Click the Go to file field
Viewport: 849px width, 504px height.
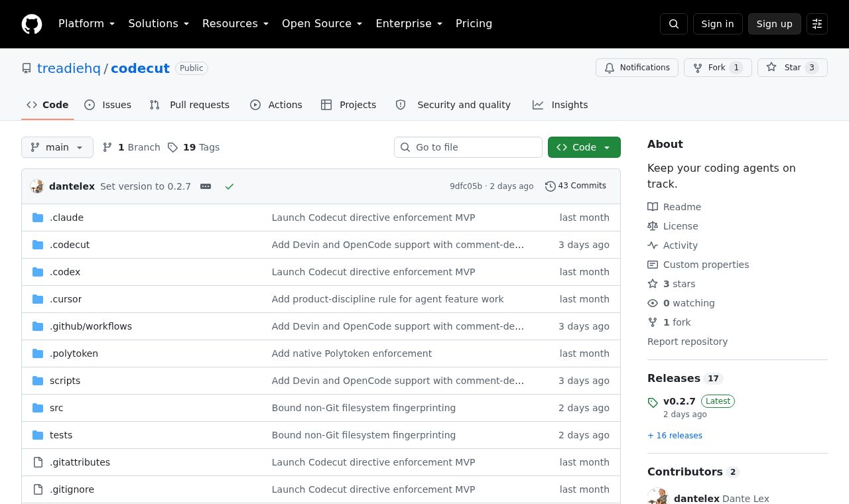[x=468, y=147]
